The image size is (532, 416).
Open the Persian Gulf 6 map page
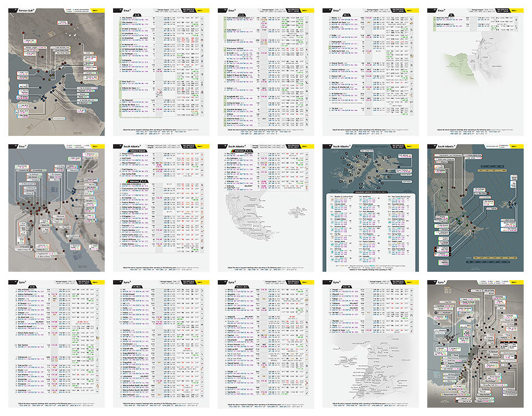pyautogui.click(x=57, y=72)
